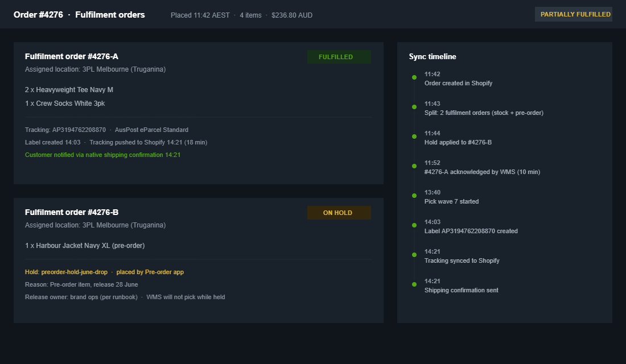The image size is (626, 364).
Task: Click the Label created 14:03 text
Action: coord(53,142)
